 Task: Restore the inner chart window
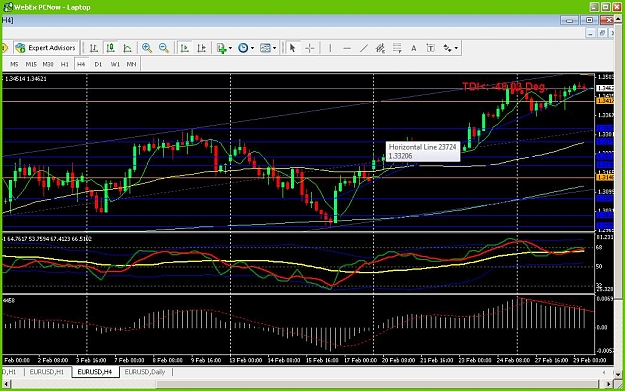pyautogui.click(x=602, y=33)
